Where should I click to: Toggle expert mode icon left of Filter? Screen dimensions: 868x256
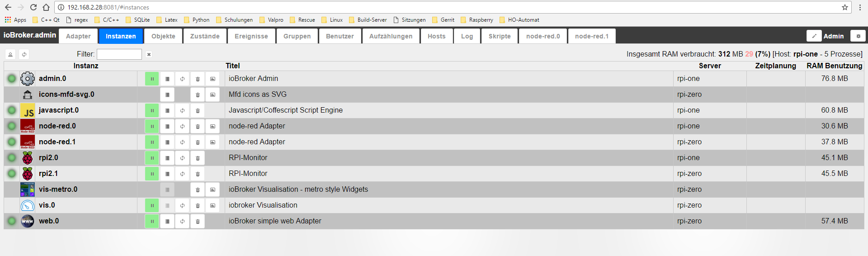coord(10,54)
